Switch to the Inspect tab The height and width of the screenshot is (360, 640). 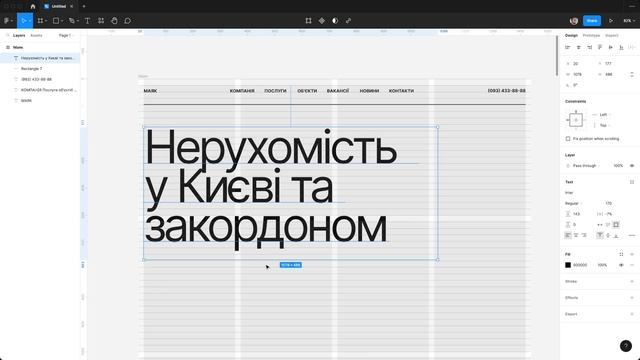[x=611, y=36]
